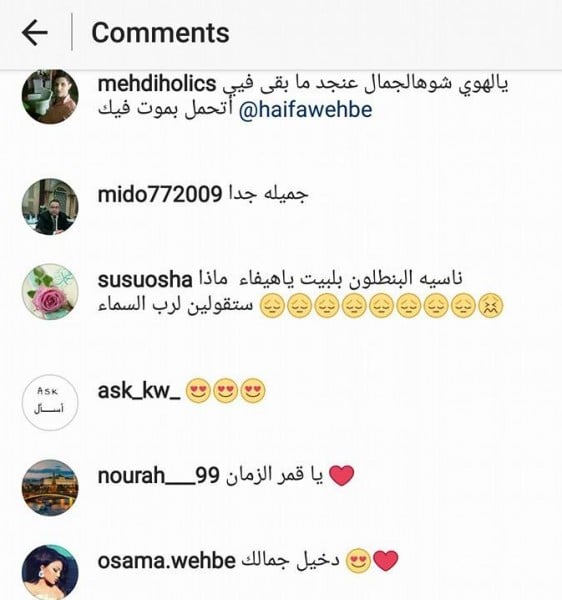The image size is (562, 600).
Task: Open mehdiholics profile picture
Action: point(50,97)
